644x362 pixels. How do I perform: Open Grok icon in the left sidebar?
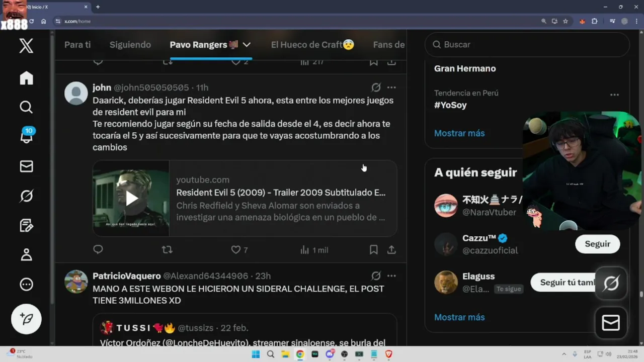26,196
